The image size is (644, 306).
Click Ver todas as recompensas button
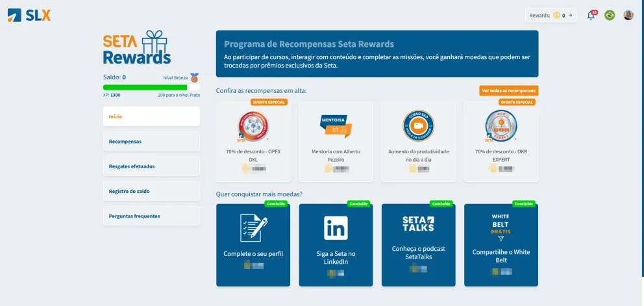(508, 90)
